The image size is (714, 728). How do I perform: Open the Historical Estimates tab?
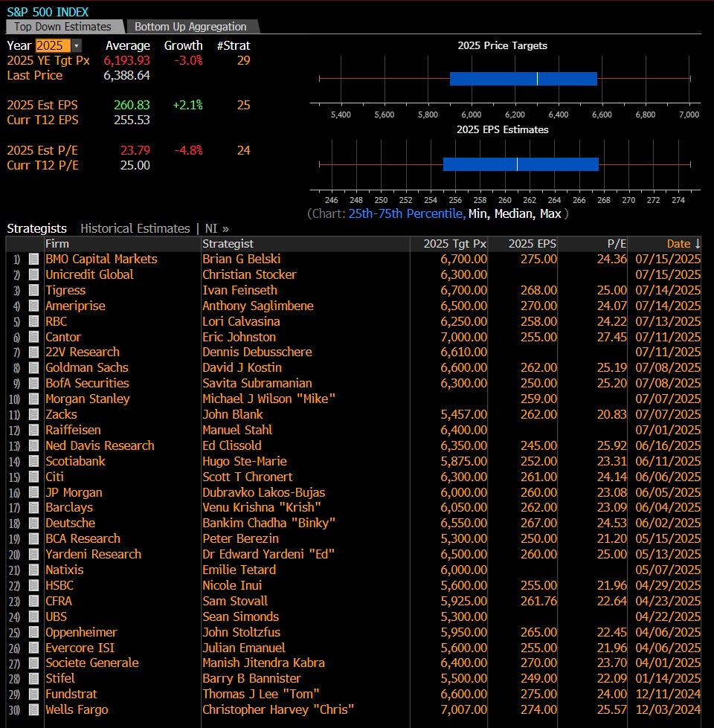point(135,228)
